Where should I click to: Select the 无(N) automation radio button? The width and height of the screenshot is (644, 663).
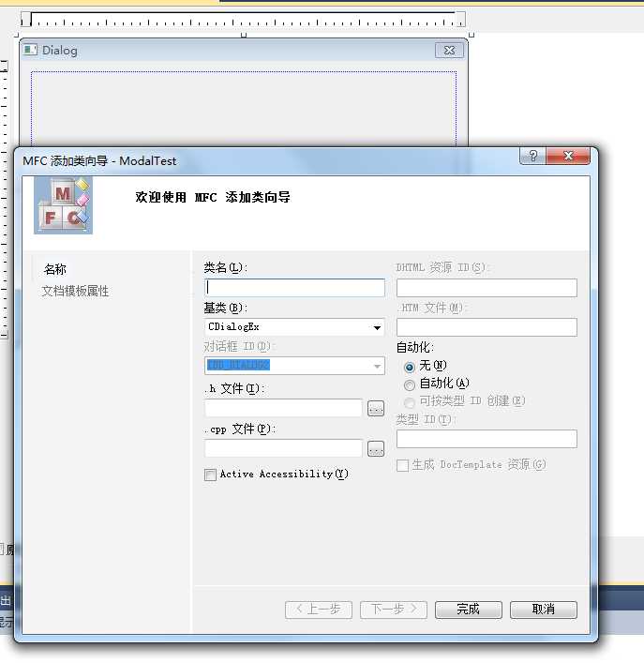[409, 367]
